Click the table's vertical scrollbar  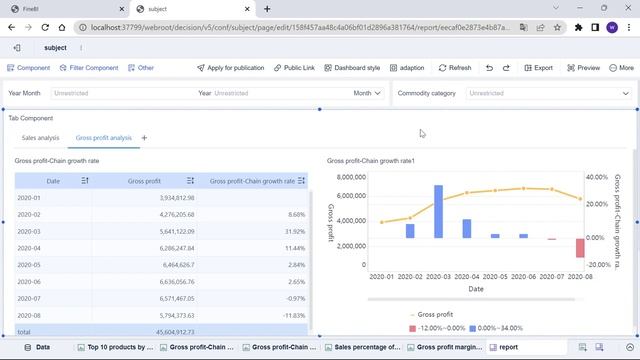pos(311,261)
